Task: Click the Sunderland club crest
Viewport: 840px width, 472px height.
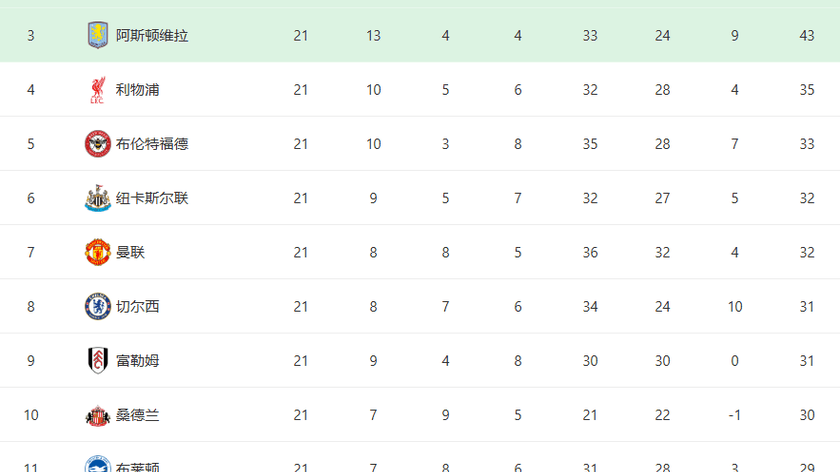Action: coord(97,414)
